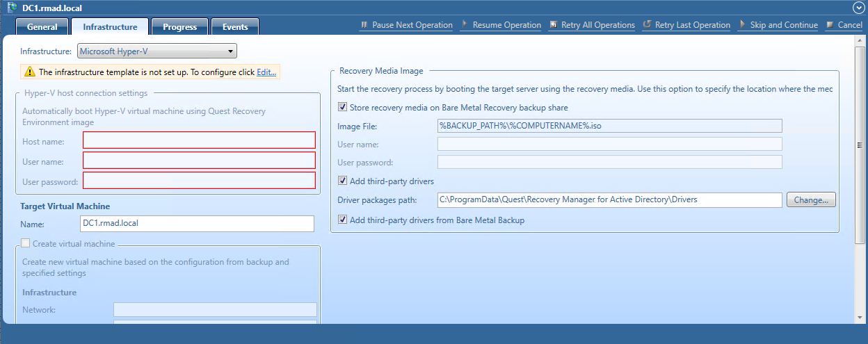
Task: Click Recovery Media User password field
Action: (610, 162)
